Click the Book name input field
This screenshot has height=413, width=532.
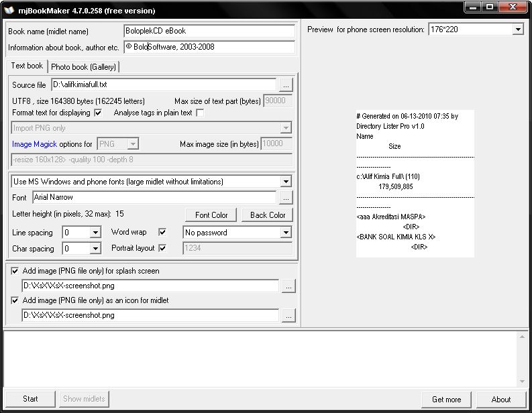coord(209,31)
